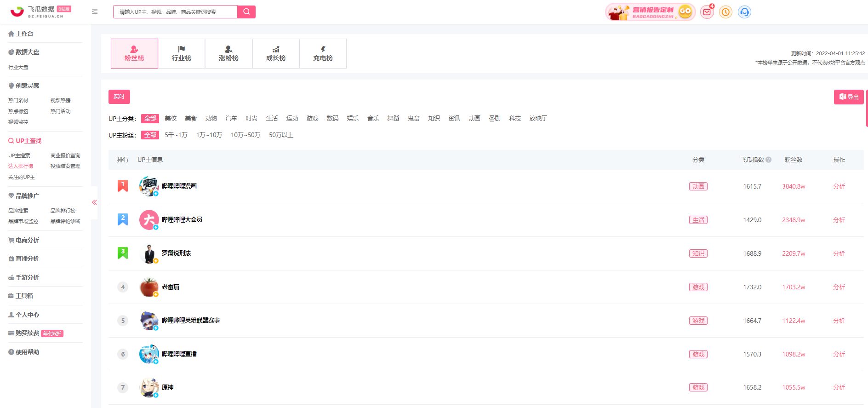Click the 知识 tag of 罗翔说刑法
Image resolution: width=868 pixels, height=408 pixels.
[698, 253]
